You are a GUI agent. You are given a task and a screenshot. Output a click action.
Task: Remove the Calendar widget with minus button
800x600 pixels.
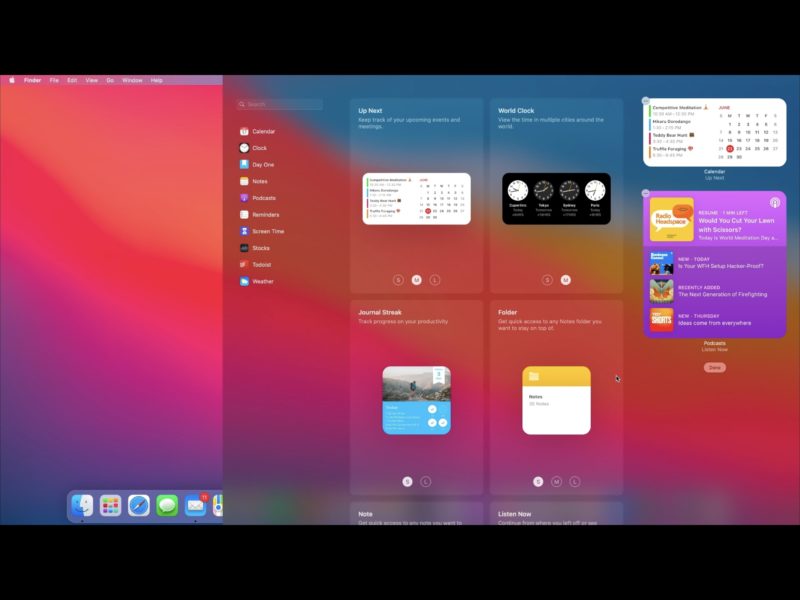645,101
